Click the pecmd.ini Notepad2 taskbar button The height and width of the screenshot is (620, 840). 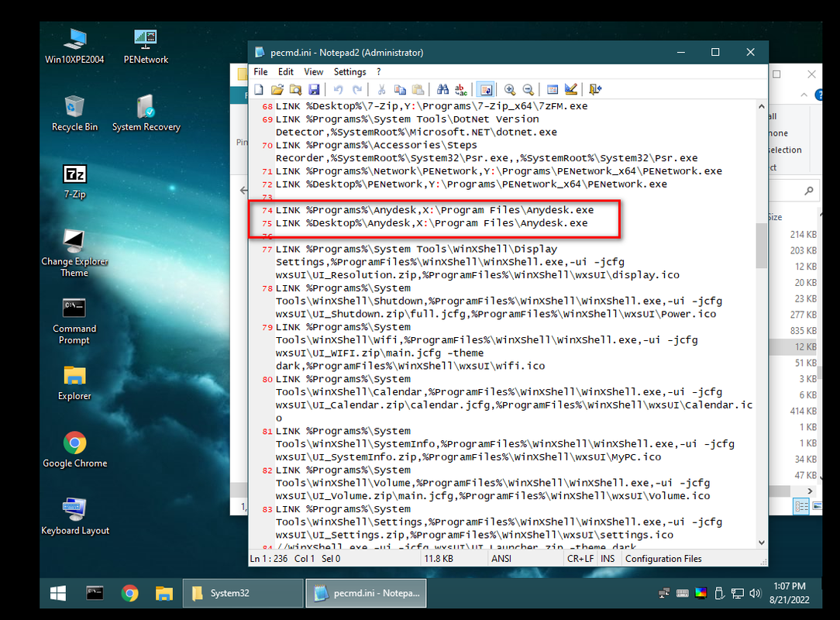(x=366, y=593)
